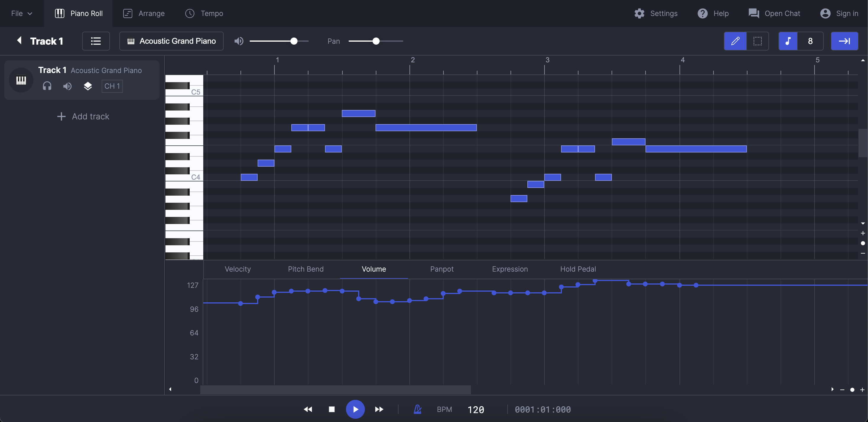Open the quantize note value selector
Image resolution: width=868 pixels, height=422 pixels.
pos(810,41)
